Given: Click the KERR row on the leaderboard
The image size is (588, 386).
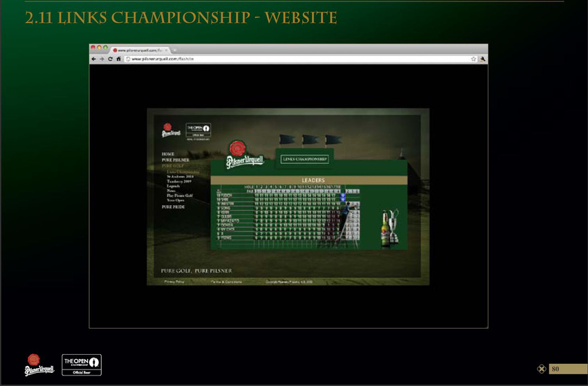Looking at the screenshot, I should tap(288, 212).
